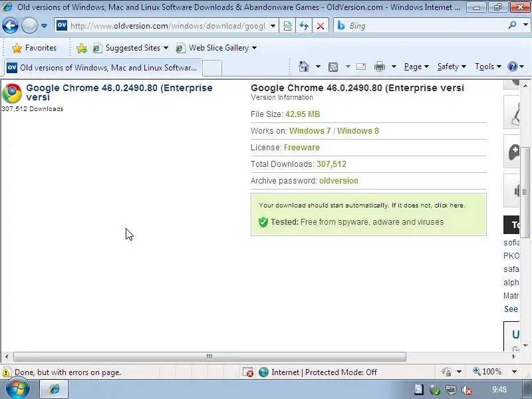Expand the Home button dropdown arrow
Screen dimensions: 532x399
click(x=318, y=66)
